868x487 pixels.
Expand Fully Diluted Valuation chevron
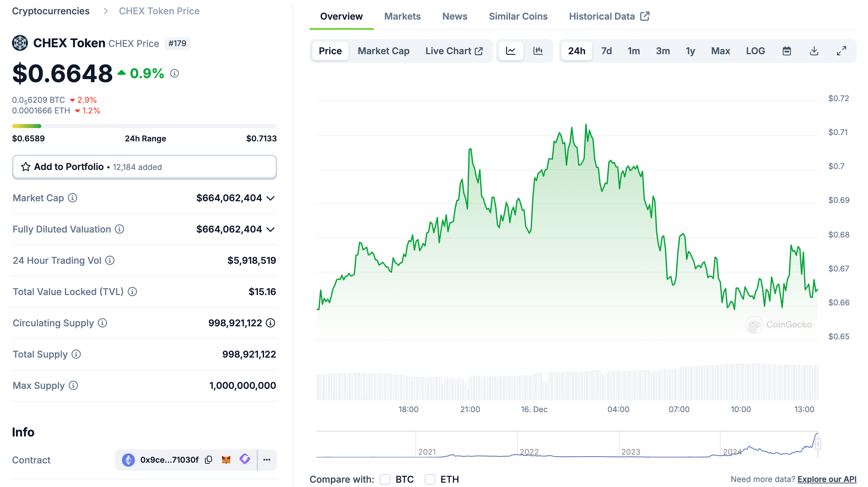coord(271,230)
